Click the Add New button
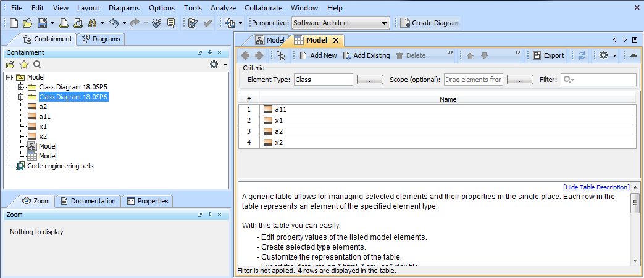 coord(319,55)
